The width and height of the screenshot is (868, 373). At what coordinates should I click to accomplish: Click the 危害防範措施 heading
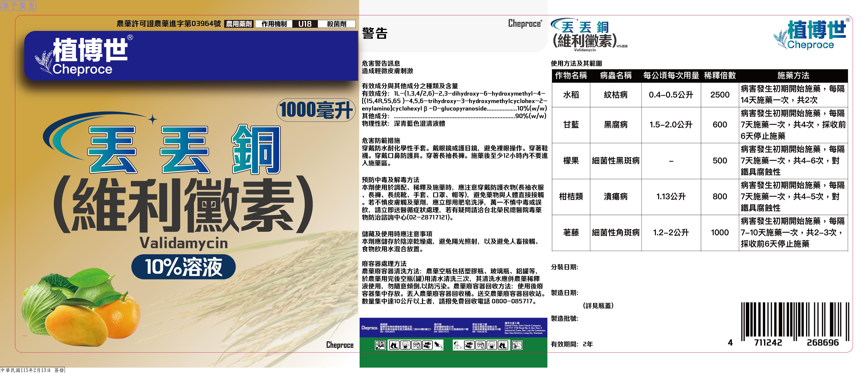click(381, 140)
